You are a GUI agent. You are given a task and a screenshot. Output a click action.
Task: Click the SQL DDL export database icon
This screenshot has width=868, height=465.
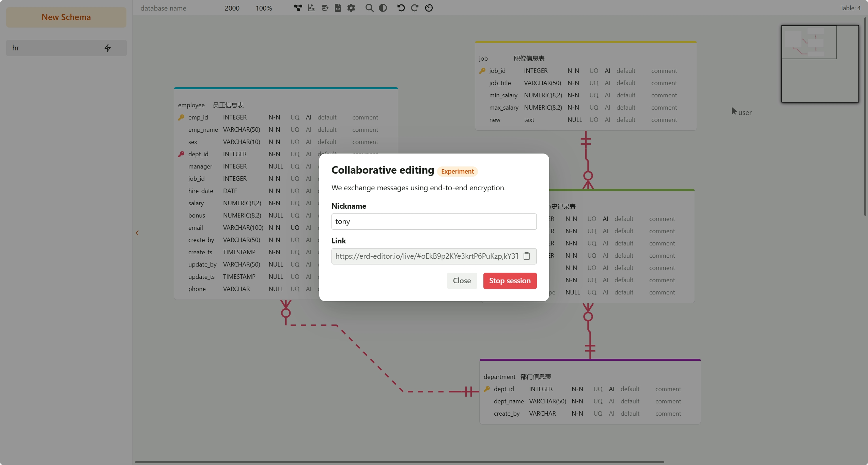click(x=325, y=8)
